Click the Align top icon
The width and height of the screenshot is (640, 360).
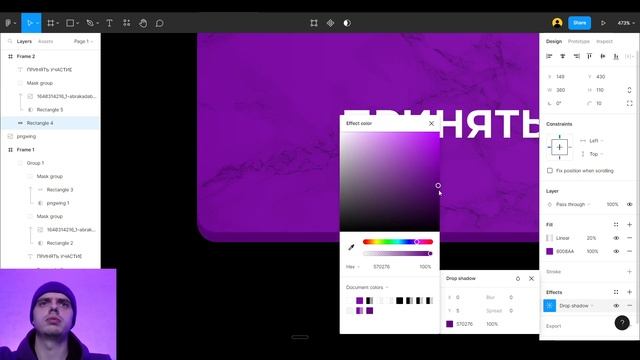coord(589,56)
